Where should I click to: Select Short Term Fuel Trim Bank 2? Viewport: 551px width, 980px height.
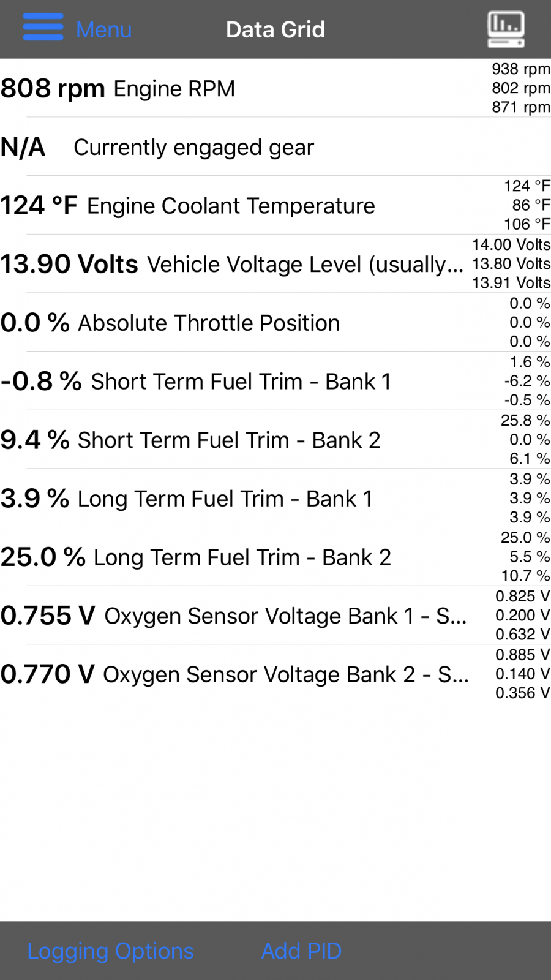click(275, 439)
